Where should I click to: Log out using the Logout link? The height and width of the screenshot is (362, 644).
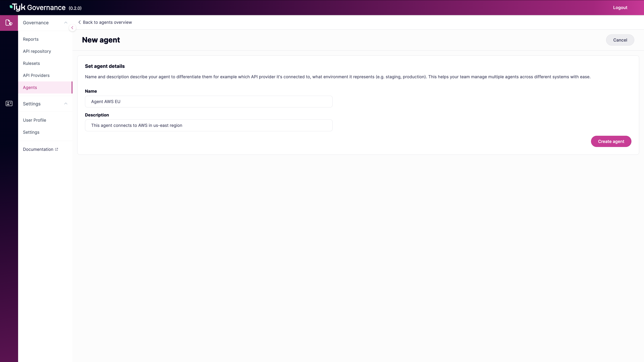tap(620, 8)
